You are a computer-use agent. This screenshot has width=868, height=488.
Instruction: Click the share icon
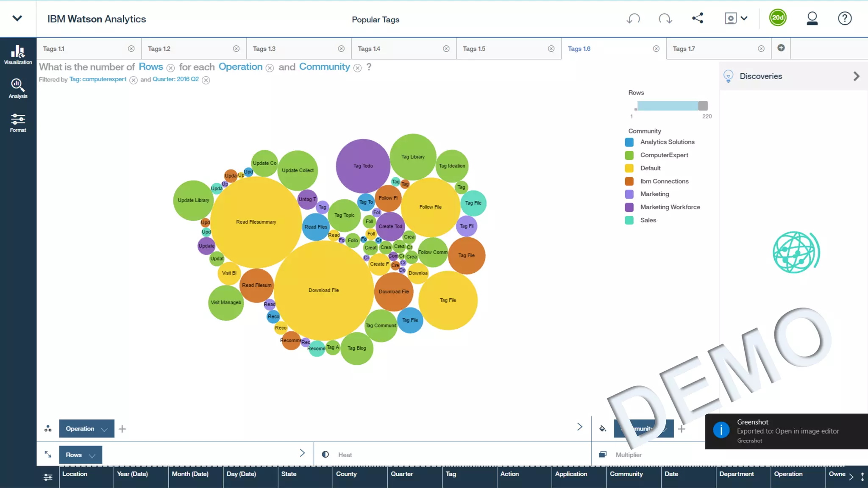pyautogui.click(x=698, y=18)
